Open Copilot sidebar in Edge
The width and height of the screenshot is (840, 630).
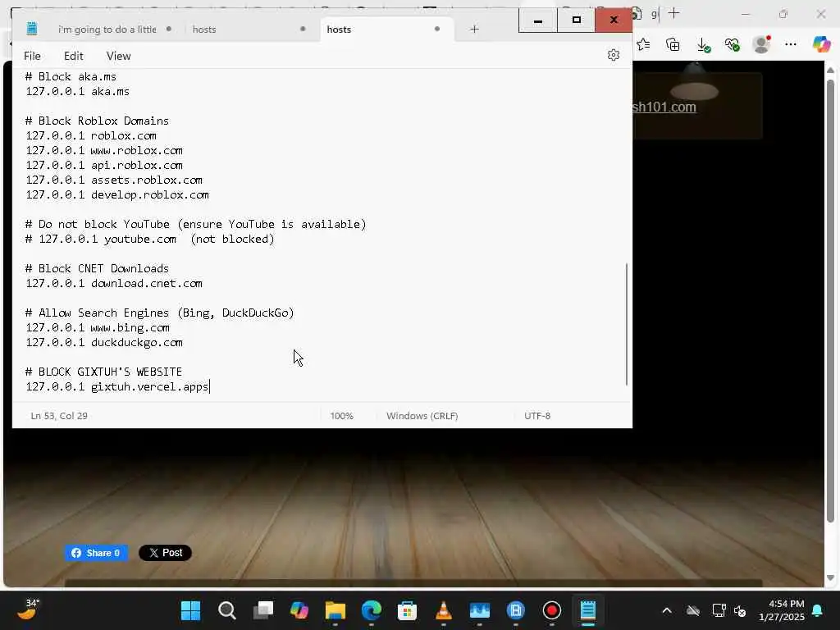[821, 44]
